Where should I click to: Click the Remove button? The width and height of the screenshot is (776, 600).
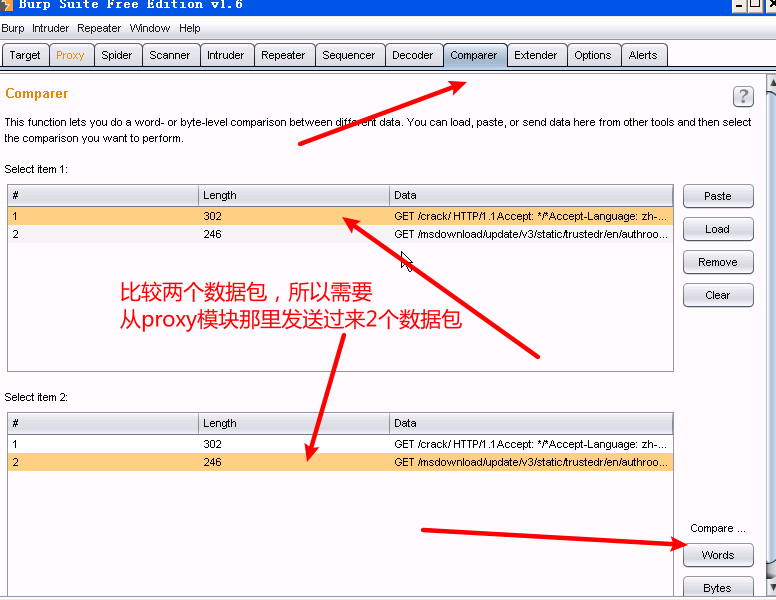tap(718, 262)
